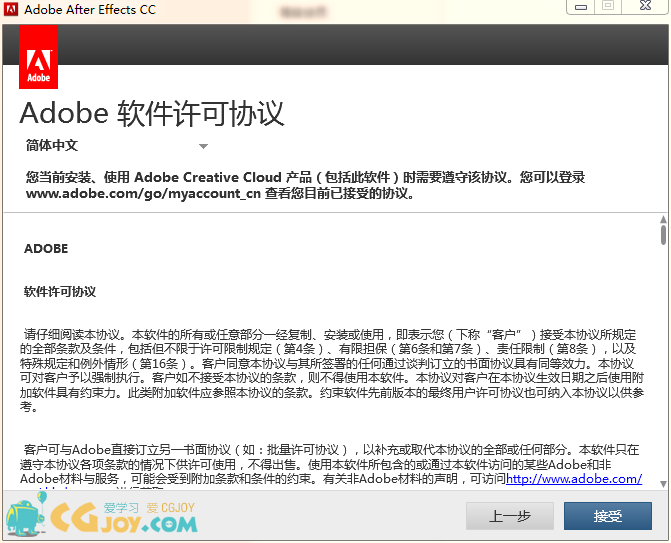Image resolution: width=671 pixels, height=543 pixels.
Task: Minimize the Adobe After Effects CC window
Action: point(581,7)
